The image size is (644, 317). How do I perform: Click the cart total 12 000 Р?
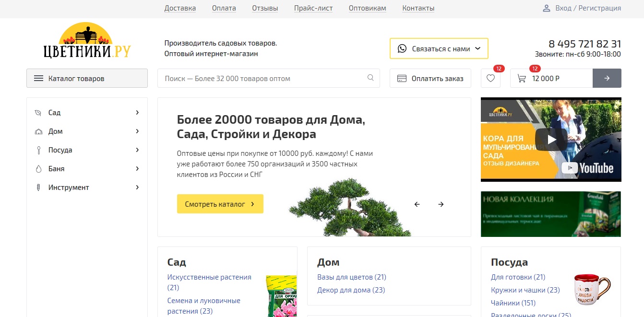tap(546, 79)
